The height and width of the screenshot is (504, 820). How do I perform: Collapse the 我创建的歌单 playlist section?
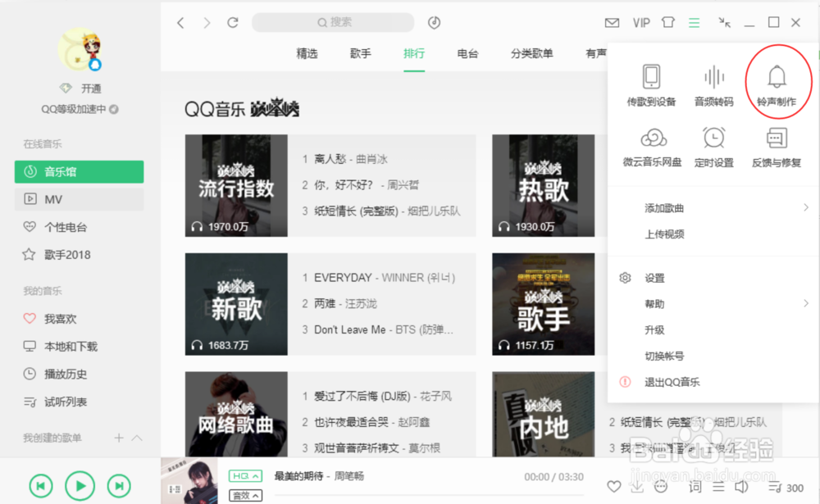[x=138, y=438]
